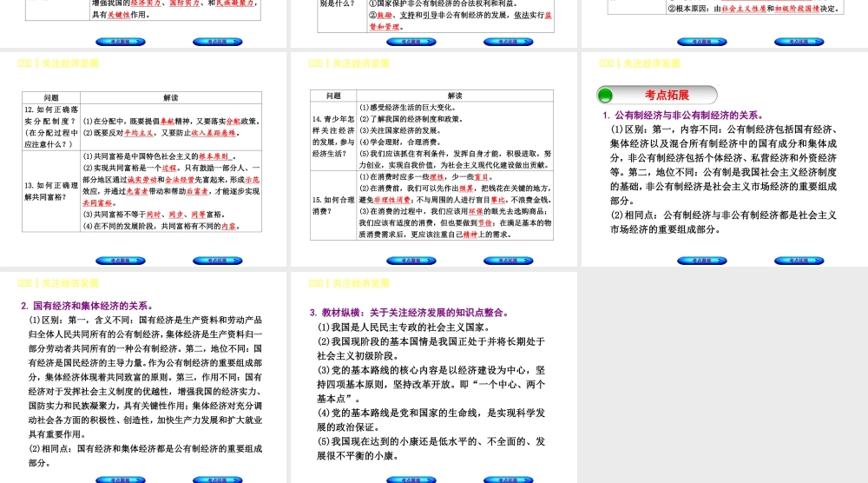The width and height of the screenshot is (868, 483).
Task: Click left blue button on 国家保护非公有制经济 slide
Action: click(x=411, y=42)
